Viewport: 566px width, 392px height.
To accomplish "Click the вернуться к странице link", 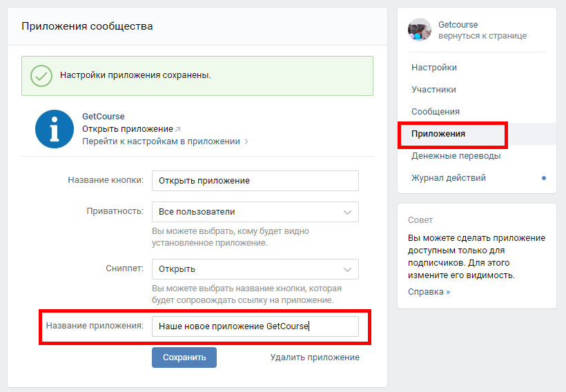I will [482, 36].
